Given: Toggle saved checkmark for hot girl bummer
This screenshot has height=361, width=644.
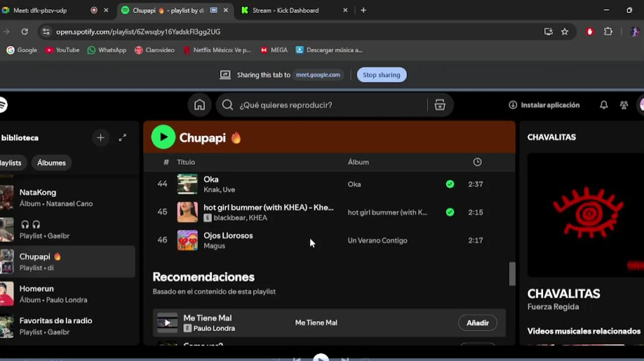Looking at the screenshot, I should (450, 212).
